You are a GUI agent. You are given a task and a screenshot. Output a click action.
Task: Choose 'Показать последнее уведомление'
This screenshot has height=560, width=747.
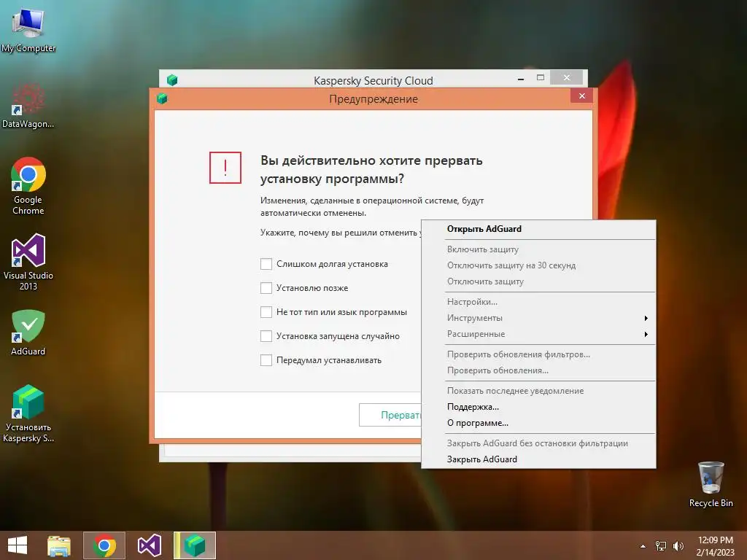click(538, 391)
